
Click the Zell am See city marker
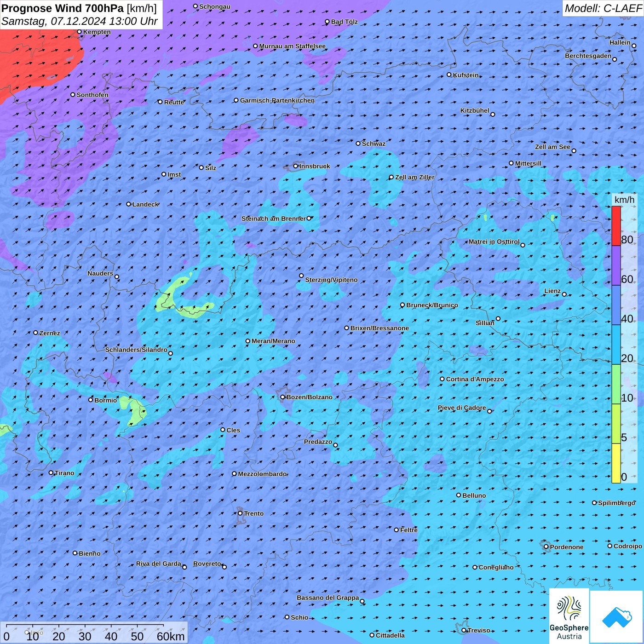[x=574, y=151]
